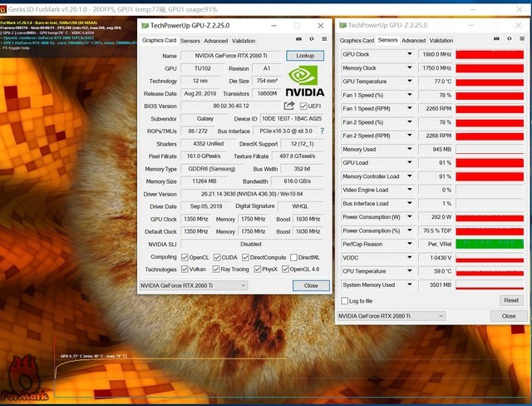Open the VDDC sensor dropdown arrow
This screenshot has height=406, width=532.
(x=410, y=257)
